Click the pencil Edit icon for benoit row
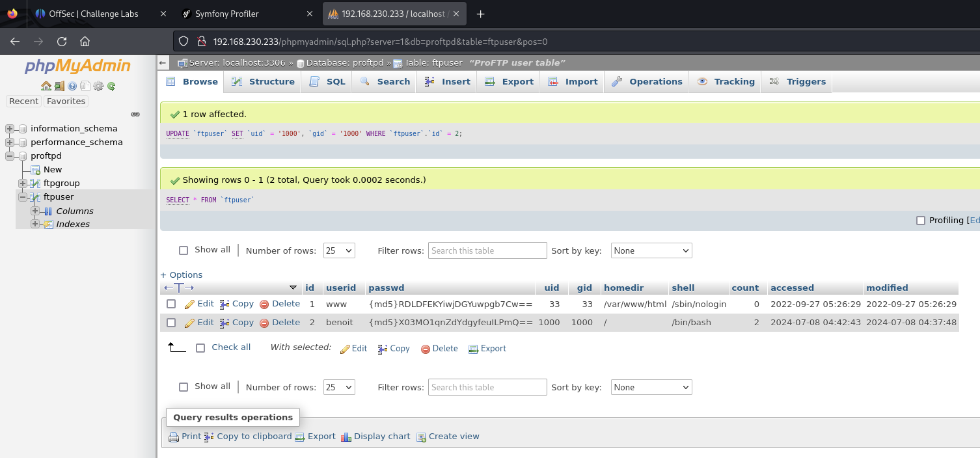 [190, 323]
